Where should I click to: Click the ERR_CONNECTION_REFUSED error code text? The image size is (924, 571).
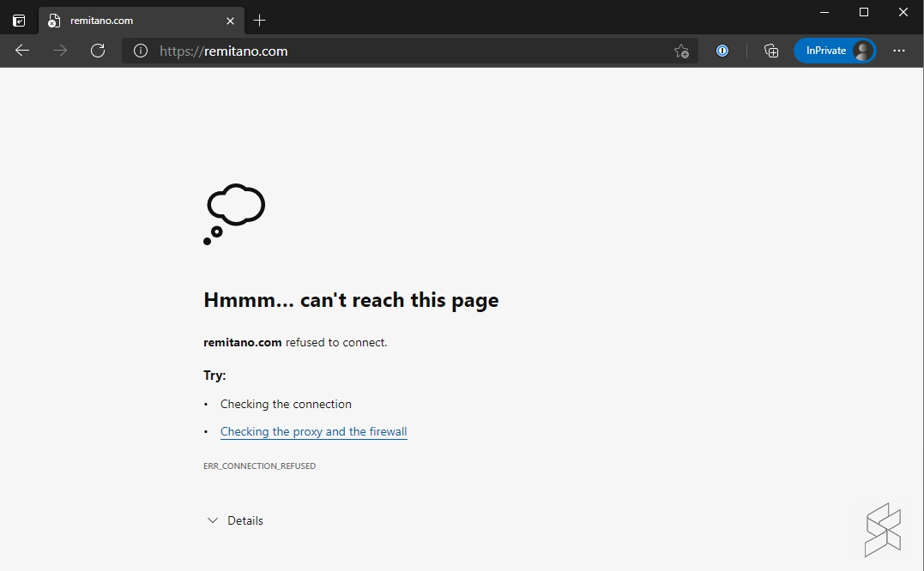(259, 466)
